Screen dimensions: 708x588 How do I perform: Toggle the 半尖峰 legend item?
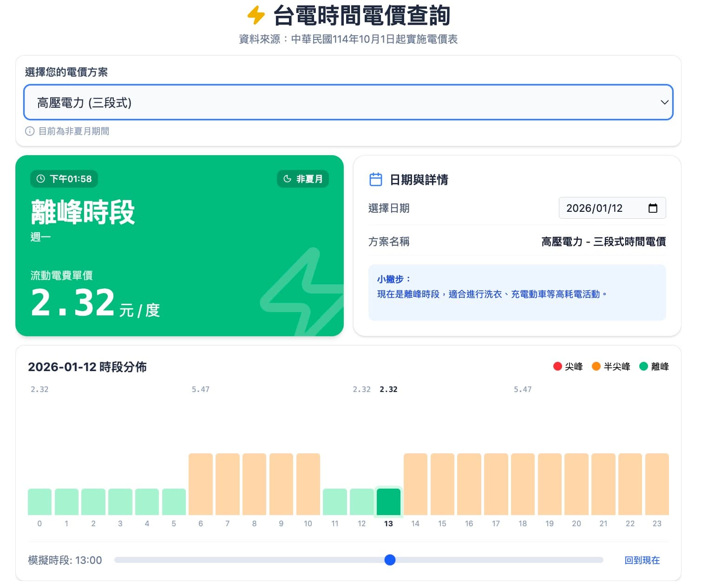(611, 366)
